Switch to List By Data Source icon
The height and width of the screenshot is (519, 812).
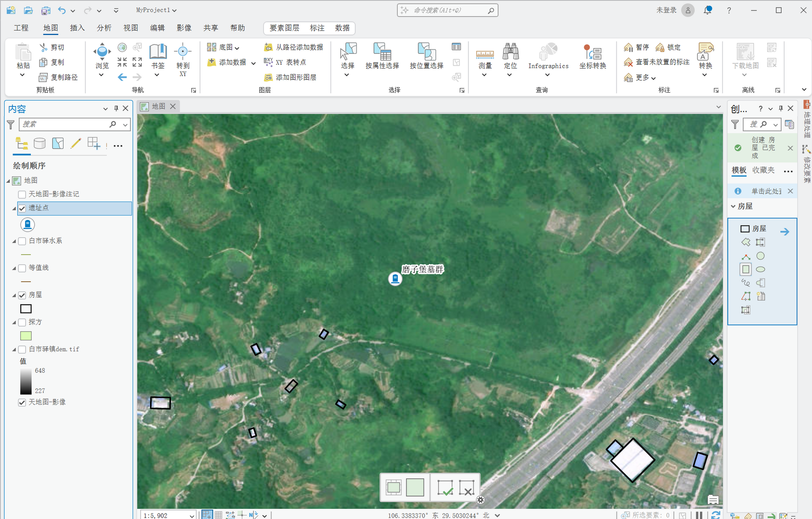click(x=40, y=144)
